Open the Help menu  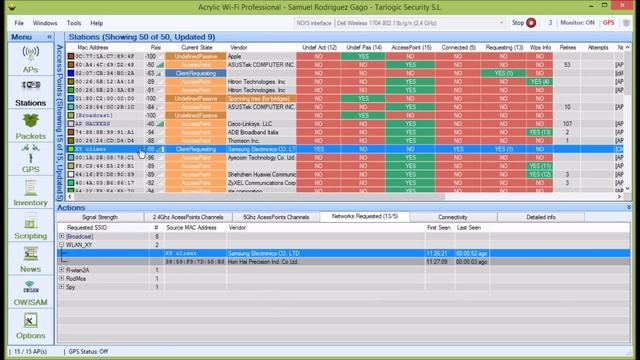96,23
